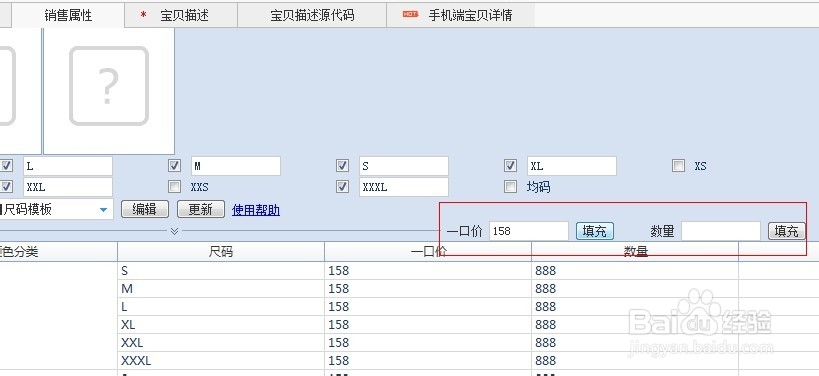Viewport: 819px width, 376px height.
Task: Click quantity 888 in the XL row
Action: (x=635, y=325)
